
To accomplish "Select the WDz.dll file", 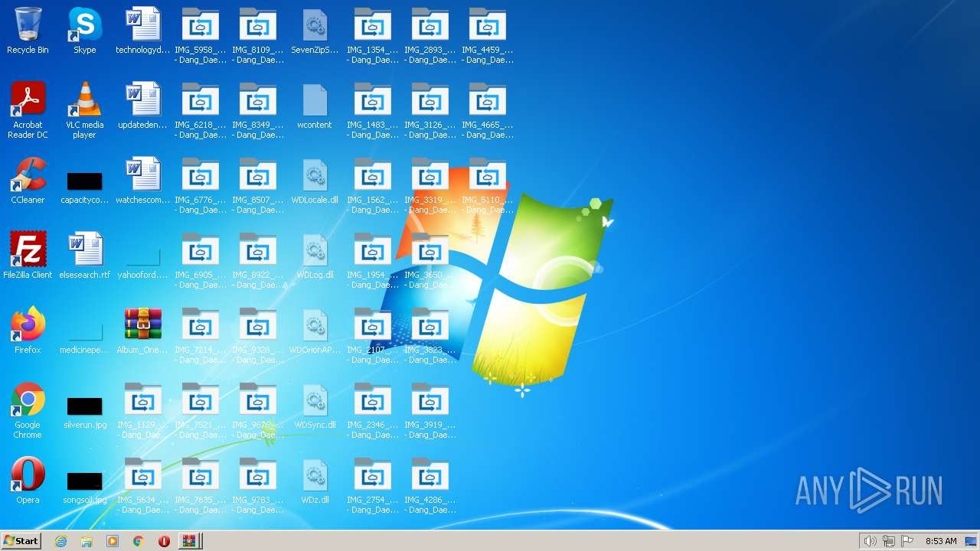I will [x=315, y=481].
